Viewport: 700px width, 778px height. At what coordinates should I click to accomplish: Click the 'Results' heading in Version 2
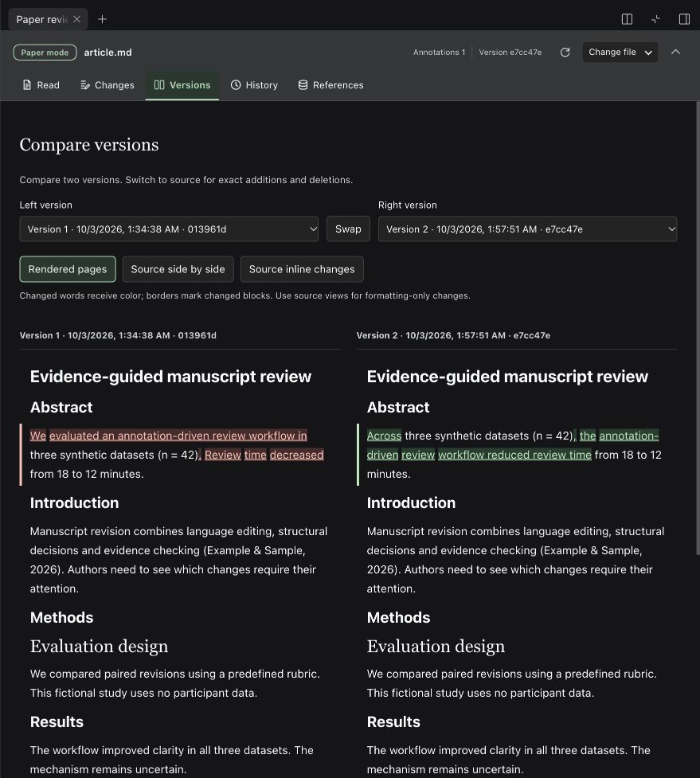point(393,722)
